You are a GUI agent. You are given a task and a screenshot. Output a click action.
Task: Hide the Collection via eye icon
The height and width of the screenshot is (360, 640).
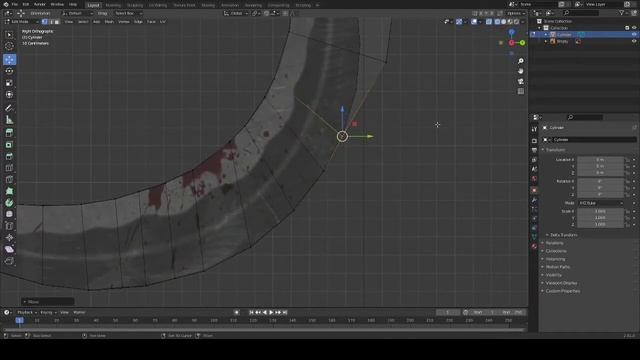[634, 28]
